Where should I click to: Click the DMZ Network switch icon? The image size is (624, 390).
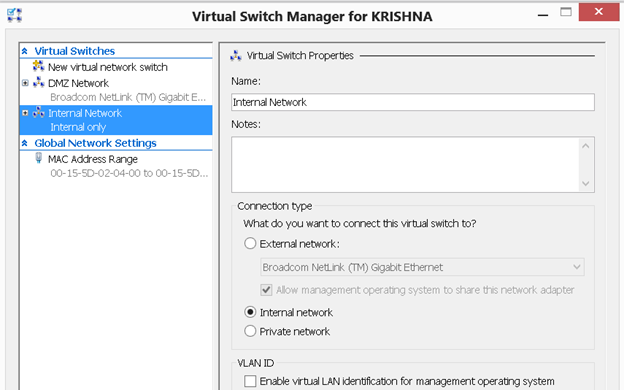[x=39, y=82]
